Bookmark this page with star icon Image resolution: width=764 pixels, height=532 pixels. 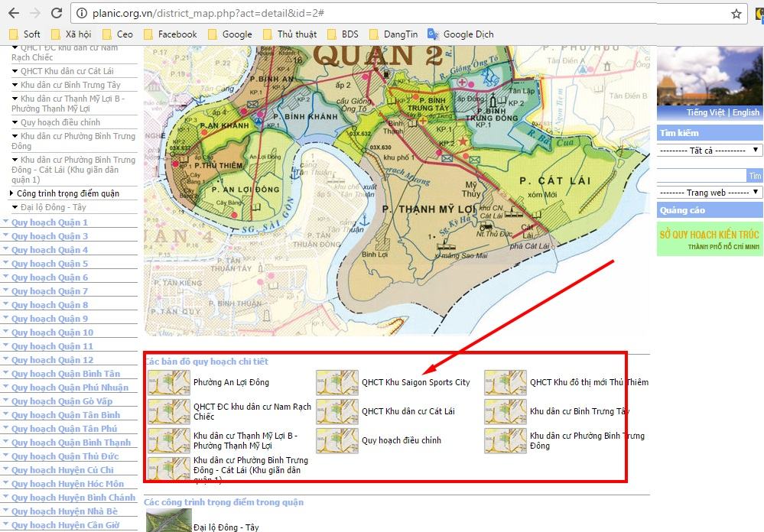point(736,14)
